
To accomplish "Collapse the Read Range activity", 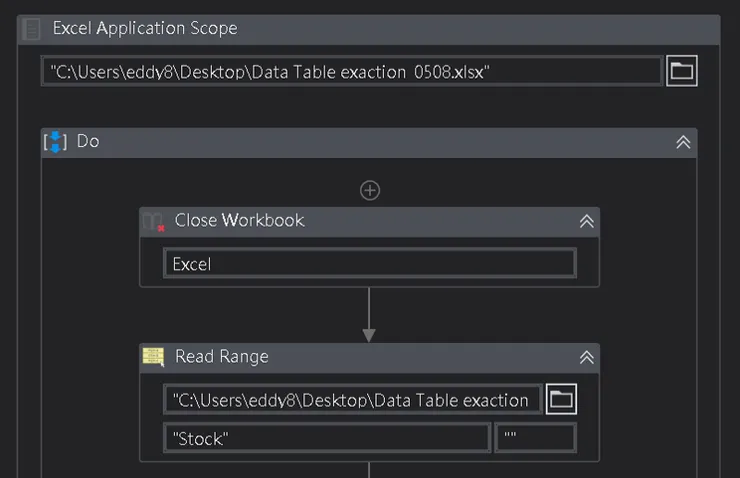I will click(x=587, y=357).
